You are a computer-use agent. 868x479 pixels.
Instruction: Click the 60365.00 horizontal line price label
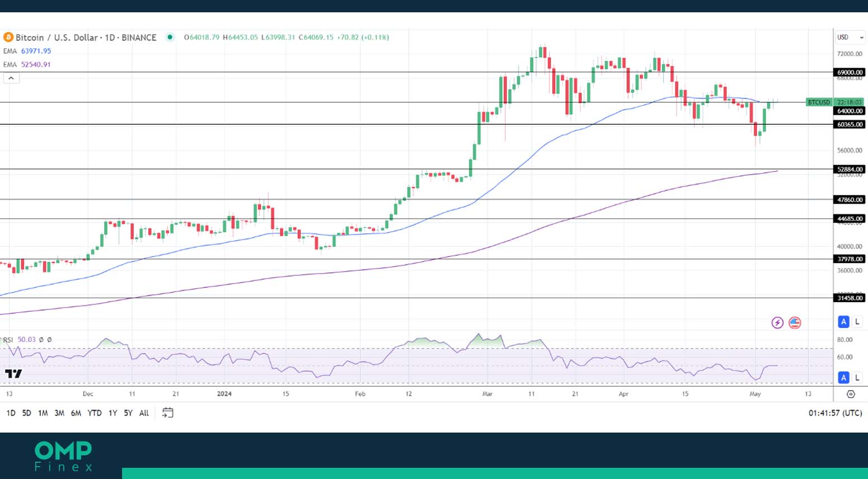click(850, 124)
